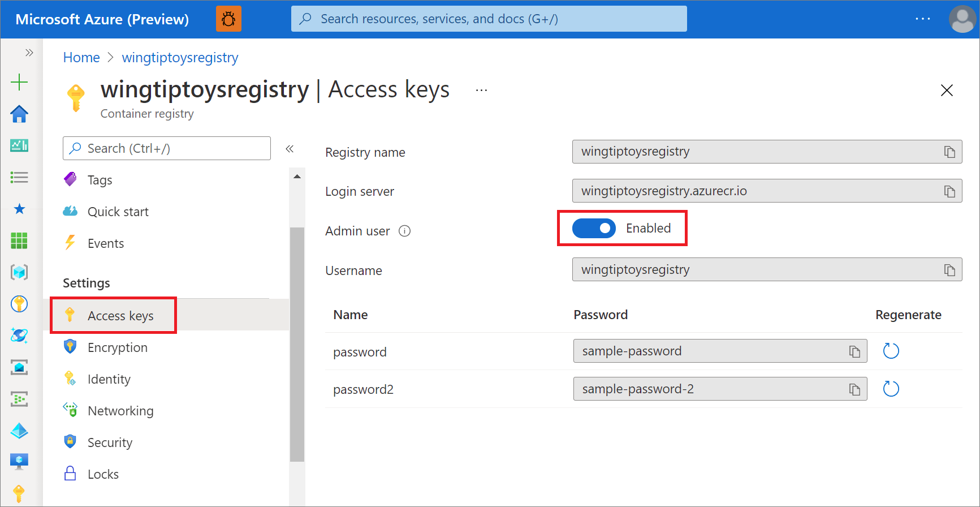The image size is (980, 507).
Task: Regenerate password2 key
Action: click(x=891, y=389)
